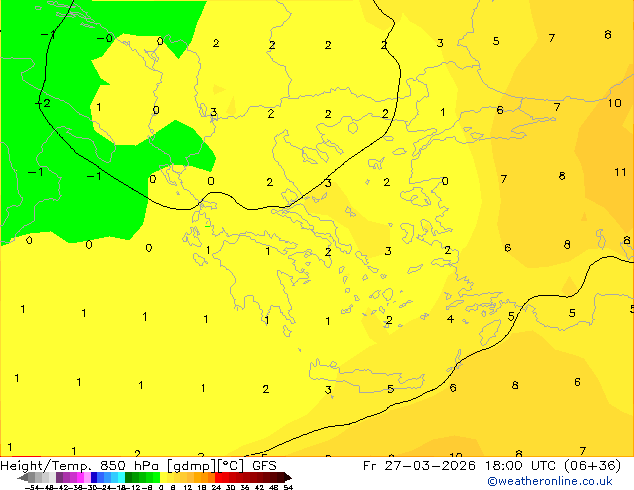634x490 pixels.
Task: Click the "12" label under the color scale
Action: [x=188, y=487]
